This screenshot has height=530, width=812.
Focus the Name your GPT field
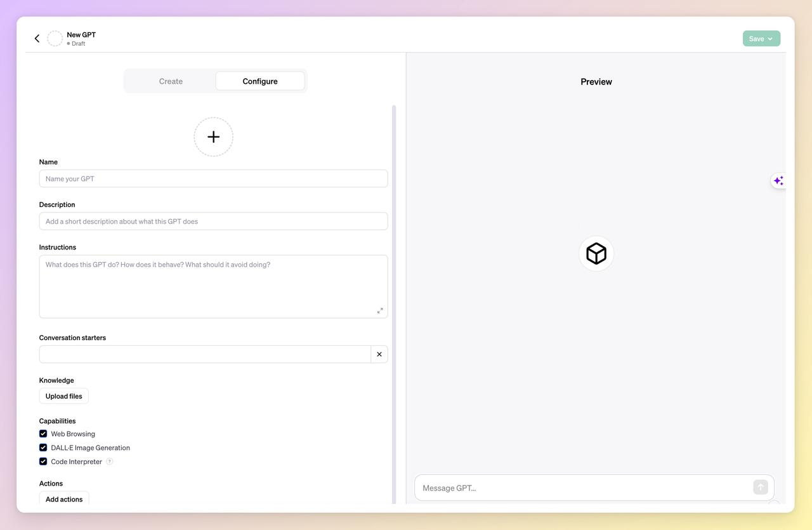coord(213,178)
